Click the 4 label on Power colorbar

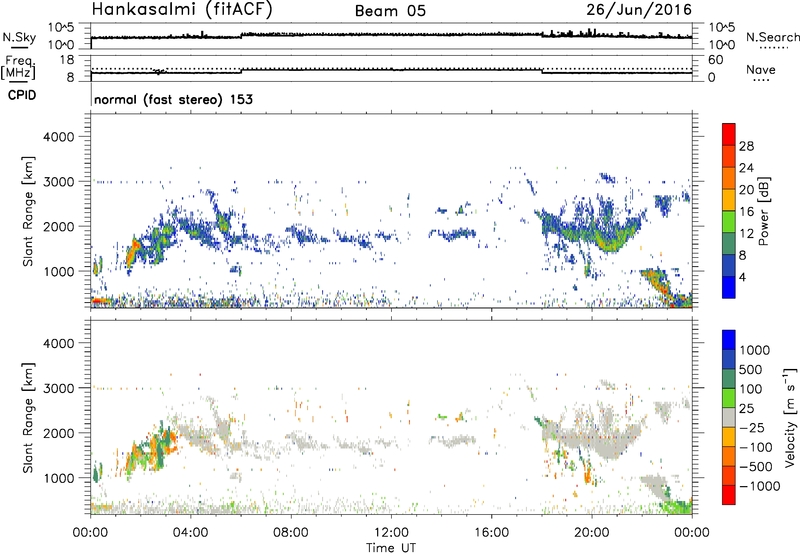(742, 277)
